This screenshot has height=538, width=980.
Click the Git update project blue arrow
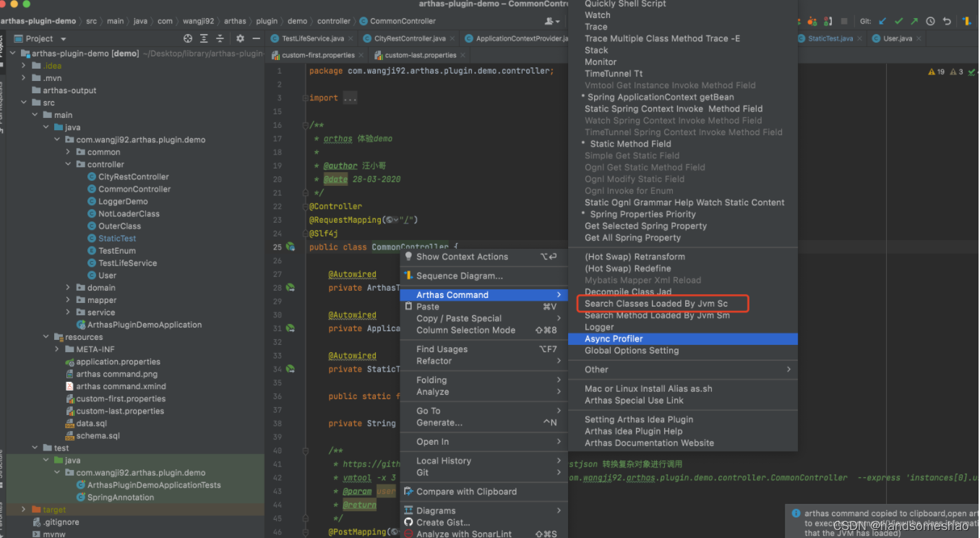pos(882,21)
